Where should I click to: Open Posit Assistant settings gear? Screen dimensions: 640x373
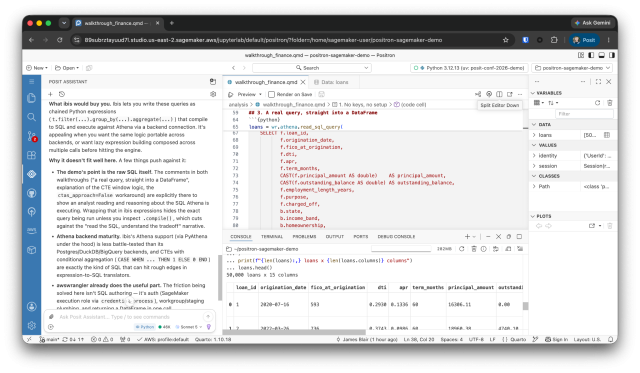[x=213, y=94]
